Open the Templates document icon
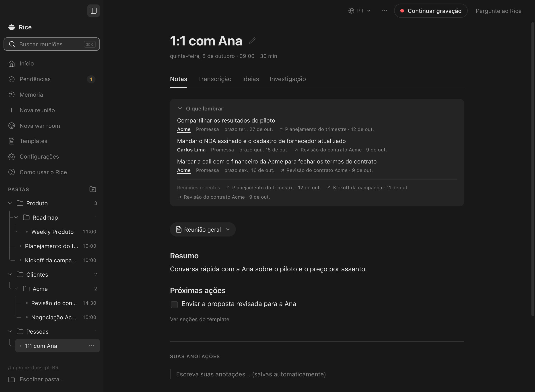535x392 pixels. [x=12, y=141]
